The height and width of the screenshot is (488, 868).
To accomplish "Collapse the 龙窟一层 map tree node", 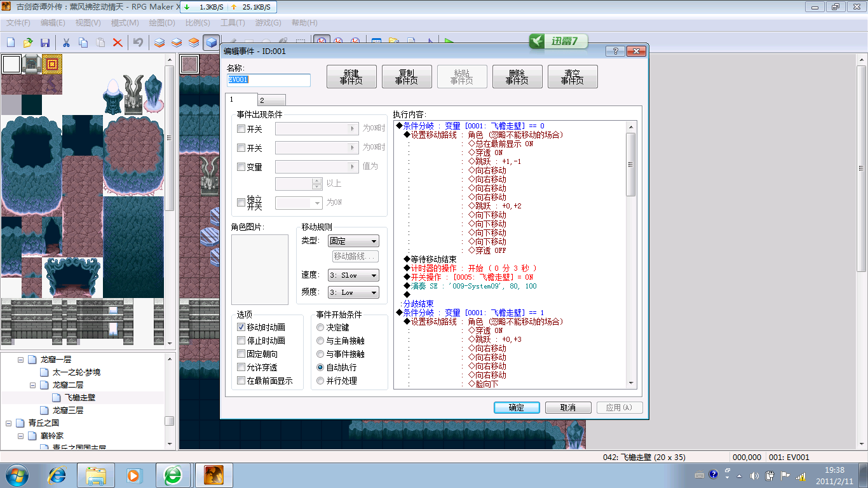I will 20,360.
